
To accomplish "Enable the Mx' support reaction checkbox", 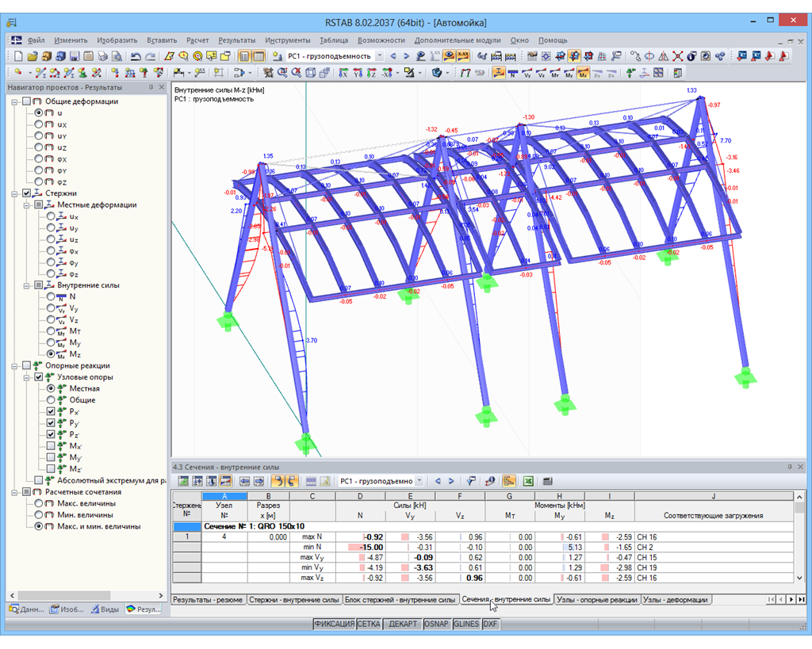I will [51, 445].
